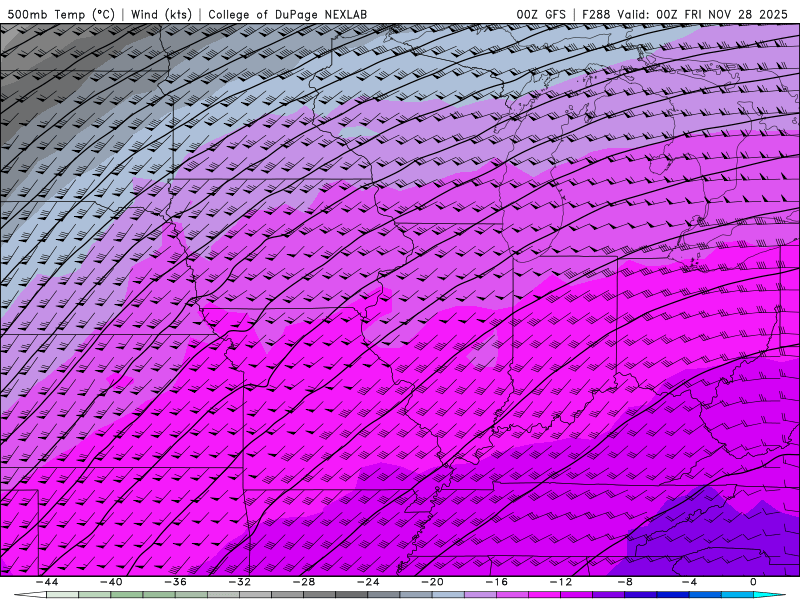This screenshot has height=600, width=800.
Task: Select the 0 colorbar label
Action: click(x=754, y=582)
